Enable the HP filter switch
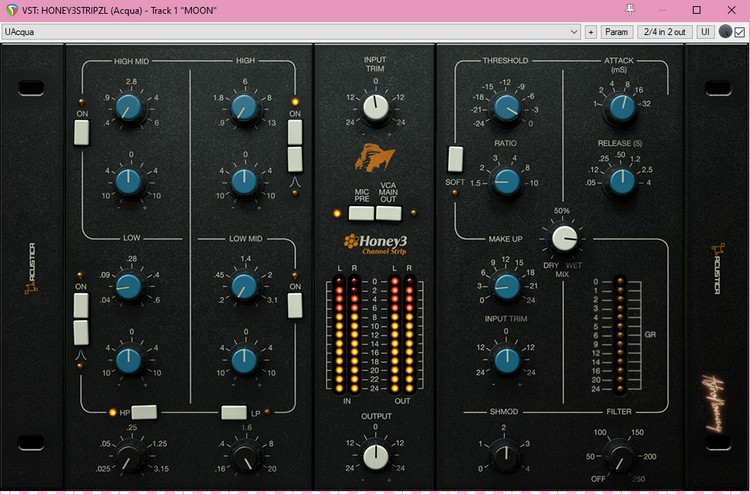This screenshot has height=494, width=750. click(145, 411)
